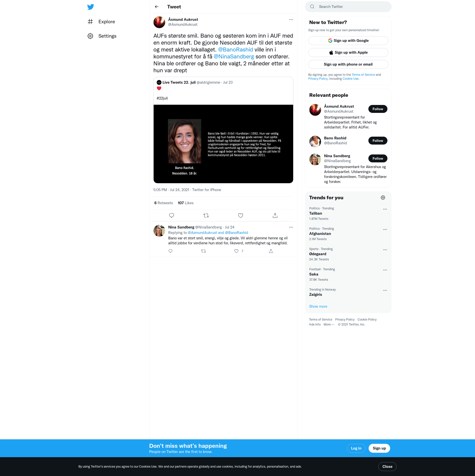
Task: Click the search magnifier icon
Action: [x=312, y=7]
